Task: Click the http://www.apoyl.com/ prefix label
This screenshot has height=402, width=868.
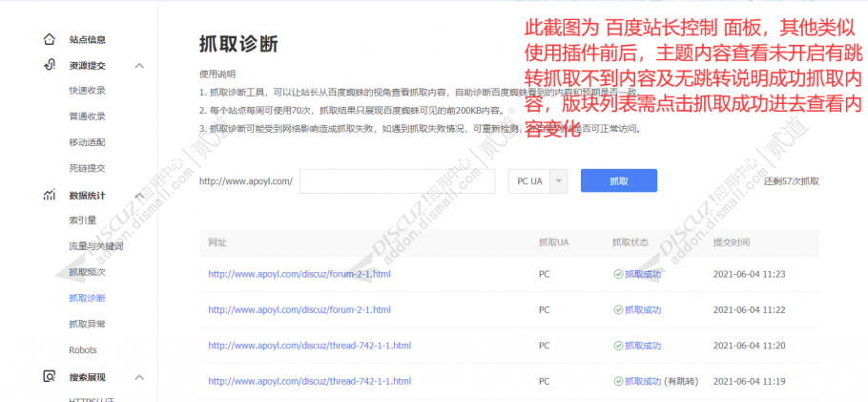Action: coord(246,181)
